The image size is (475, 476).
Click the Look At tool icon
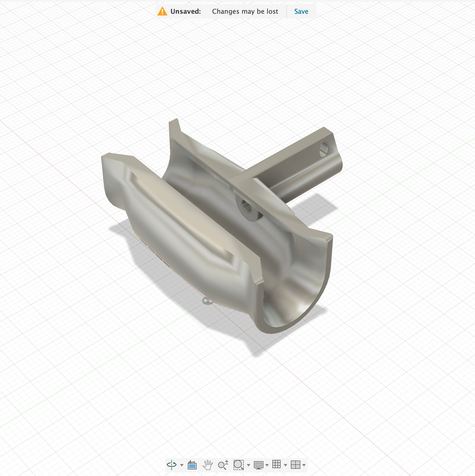pos(192,465)
